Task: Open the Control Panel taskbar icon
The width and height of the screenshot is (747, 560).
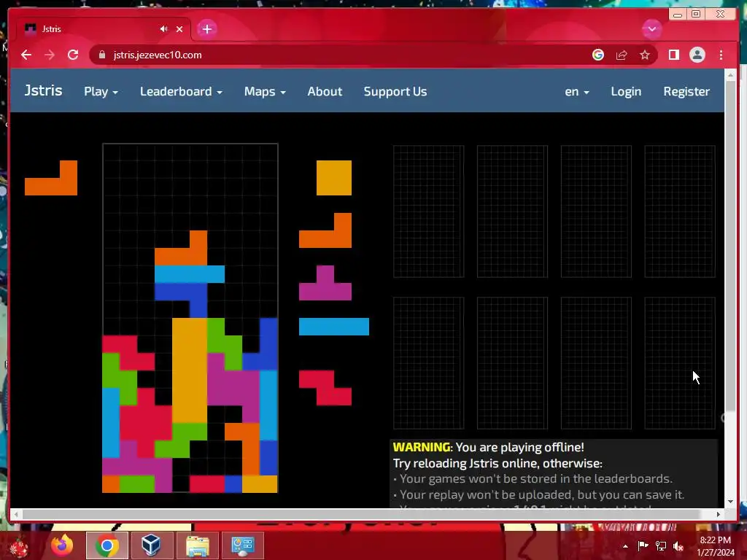Action: pyautogui.click(x=242, y=545)
